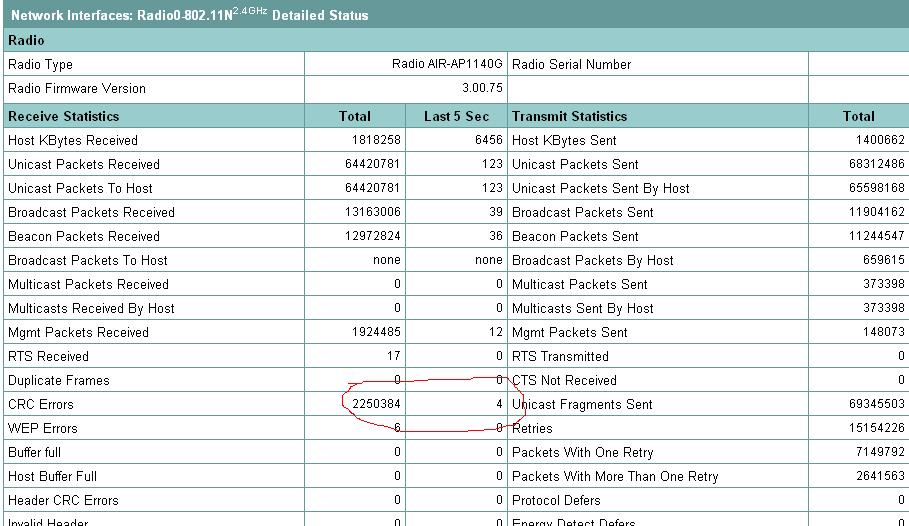Click the Host KBytes Received total 1818258
The image size is (909, 526).
pos(375,140)
